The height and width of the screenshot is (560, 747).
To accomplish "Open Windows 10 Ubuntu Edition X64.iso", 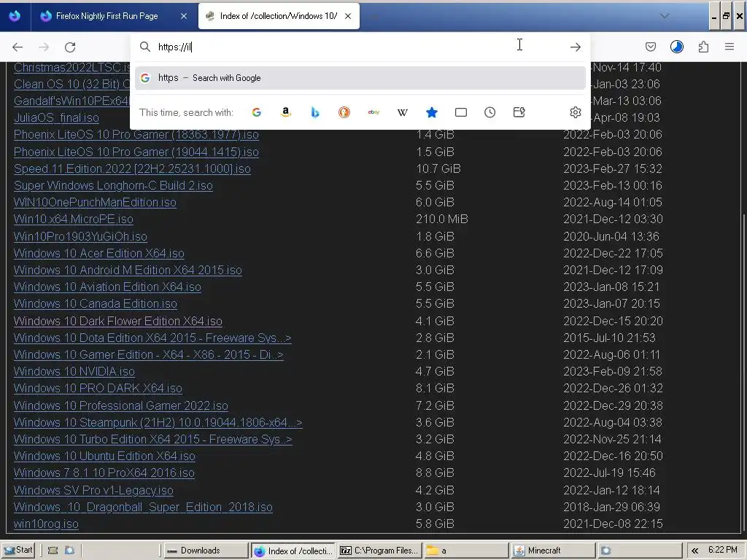I will pos(104,456).
